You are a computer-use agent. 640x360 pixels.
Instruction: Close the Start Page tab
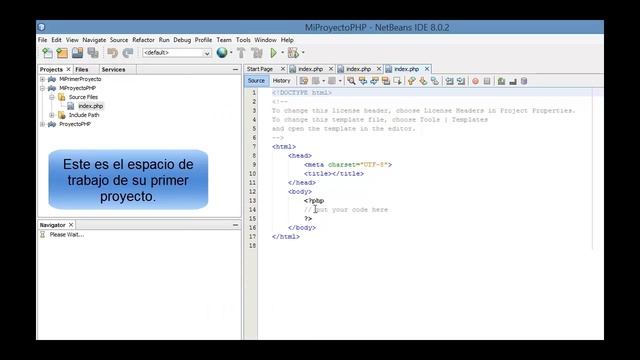point(282,69)
